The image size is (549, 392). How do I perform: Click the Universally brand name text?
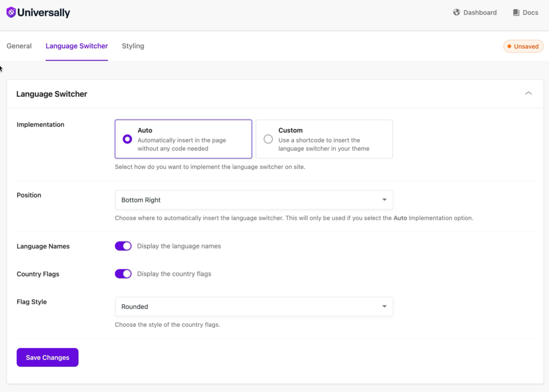tap(44, 13)
